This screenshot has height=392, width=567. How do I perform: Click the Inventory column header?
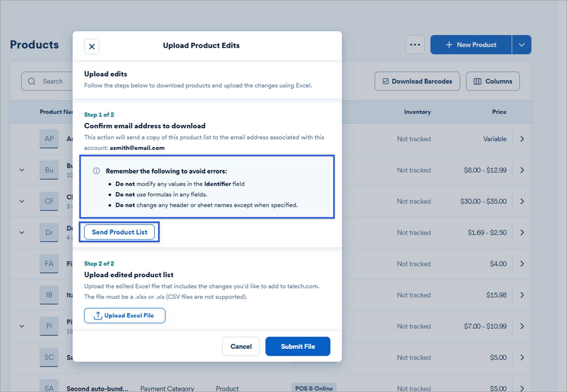[417, 112]
